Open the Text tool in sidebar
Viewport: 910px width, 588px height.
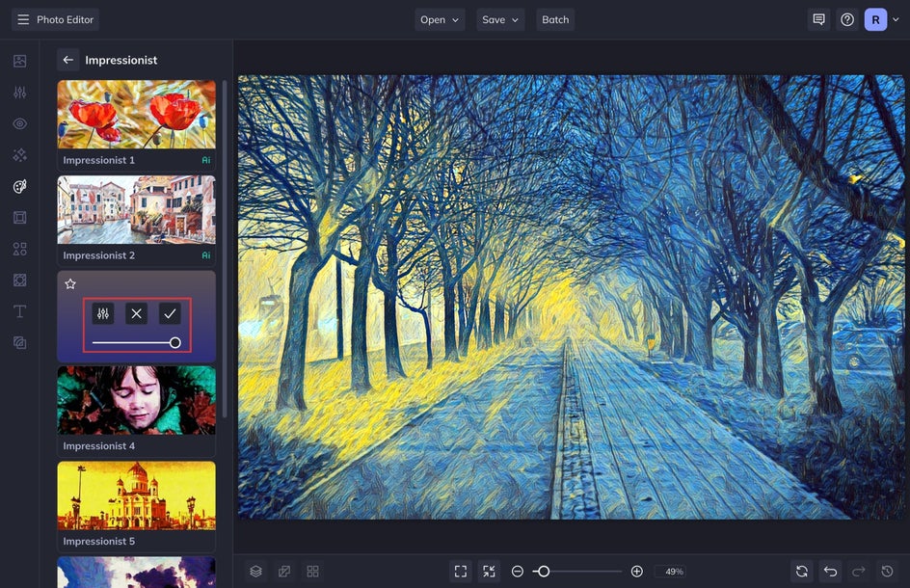point(19,311)
